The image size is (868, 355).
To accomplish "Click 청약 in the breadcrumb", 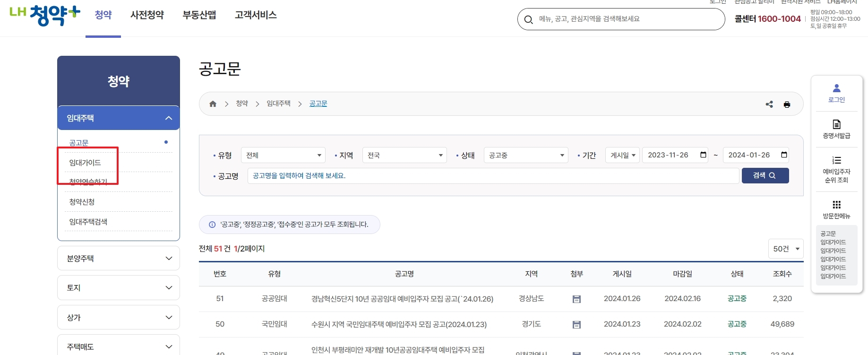I will [242, 104].
